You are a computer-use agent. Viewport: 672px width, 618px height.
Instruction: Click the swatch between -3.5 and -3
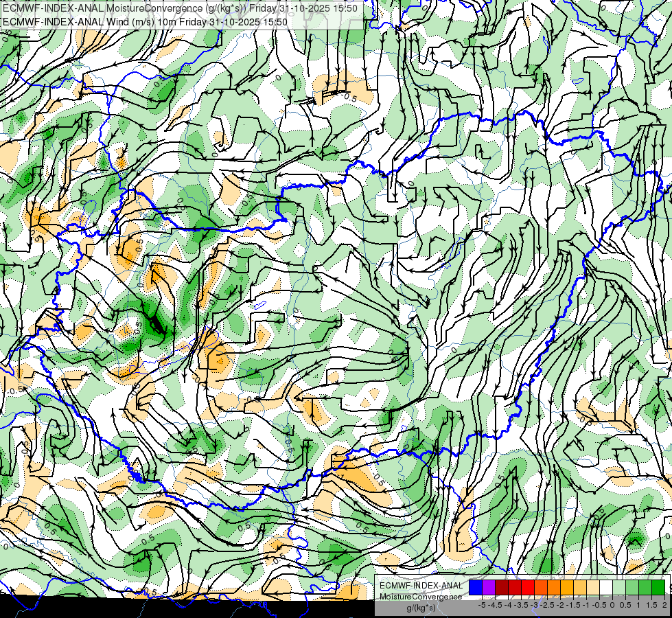click(x=528, y=587)
